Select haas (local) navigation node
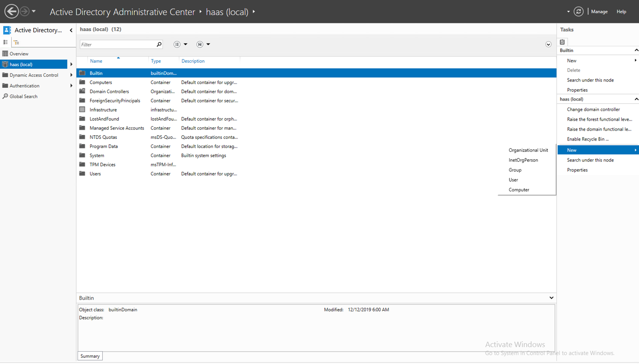 click(33, 64)
